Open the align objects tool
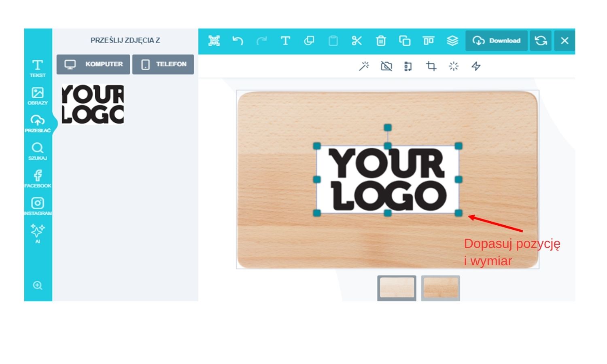The width and height of the screenshot is (607, 364). coord(428,41)
